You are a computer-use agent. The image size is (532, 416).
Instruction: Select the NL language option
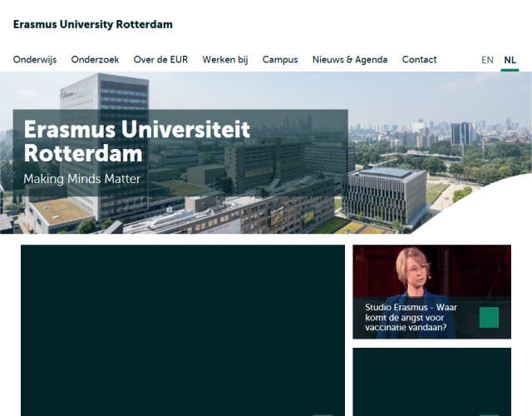510,60
